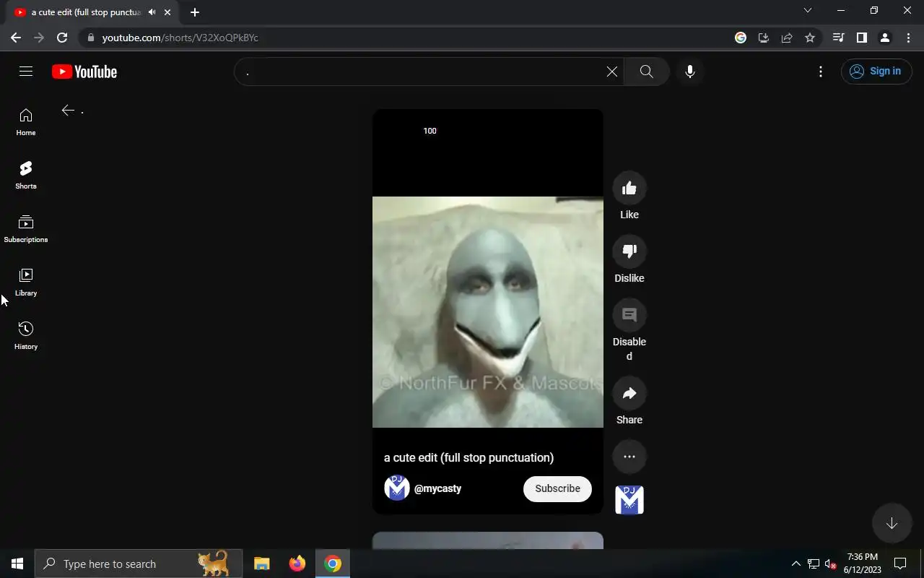This screenshot has width=924, height=578.
Task: Clear the search box with the X
Action: (611, 72)
